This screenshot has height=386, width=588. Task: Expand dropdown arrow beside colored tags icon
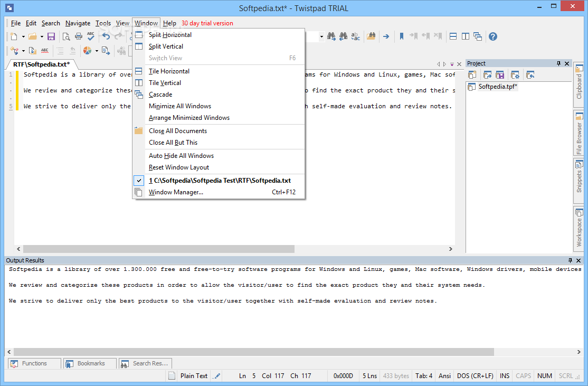[23, 51]
